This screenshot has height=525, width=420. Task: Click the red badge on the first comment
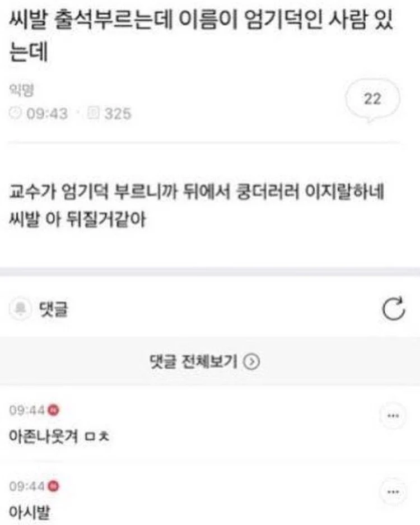[53, 410]
